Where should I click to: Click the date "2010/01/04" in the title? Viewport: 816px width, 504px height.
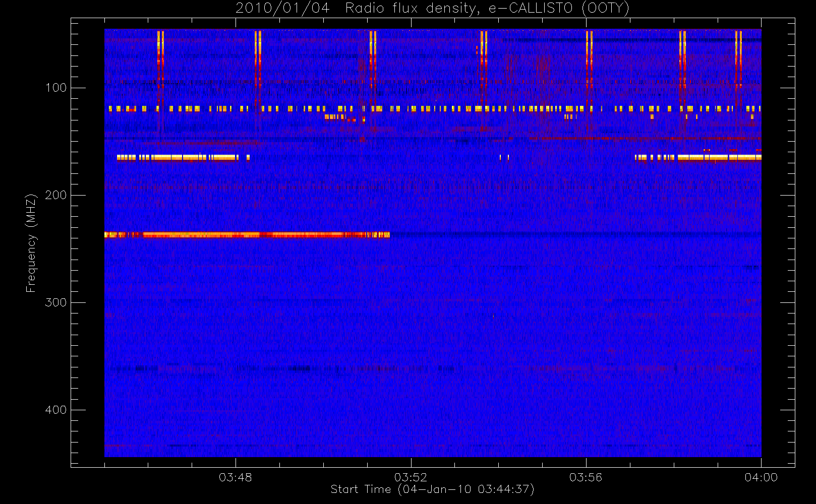click(282, 8)
